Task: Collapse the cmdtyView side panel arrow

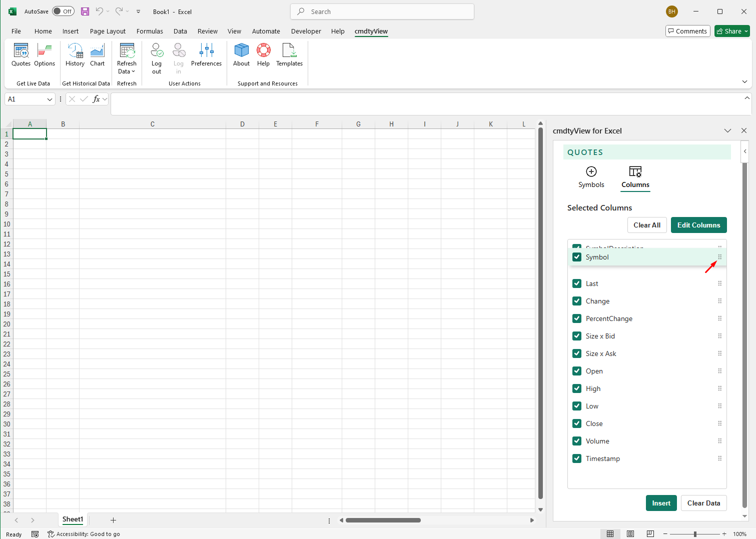Action: pos(745,151)
